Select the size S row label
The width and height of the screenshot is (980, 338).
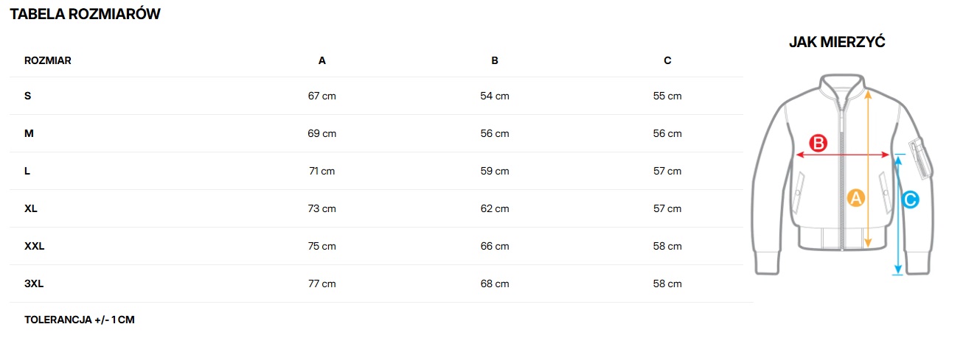click(28, 96)
